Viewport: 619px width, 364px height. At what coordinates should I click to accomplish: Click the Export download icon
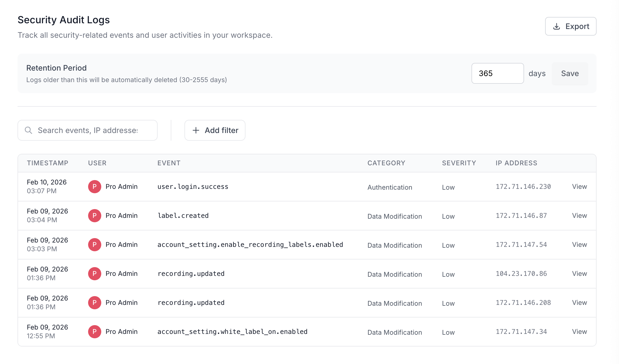click(x=556, y=26)
